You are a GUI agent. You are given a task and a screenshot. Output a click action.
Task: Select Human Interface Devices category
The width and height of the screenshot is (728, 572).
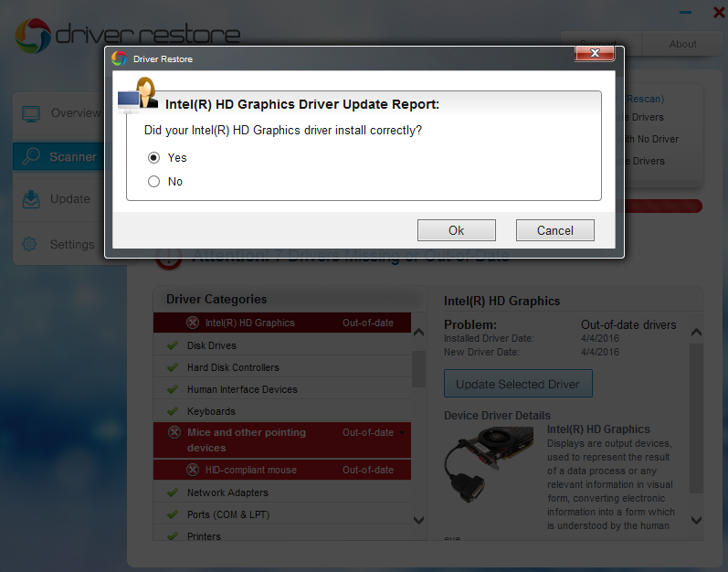tap(282, 389)
